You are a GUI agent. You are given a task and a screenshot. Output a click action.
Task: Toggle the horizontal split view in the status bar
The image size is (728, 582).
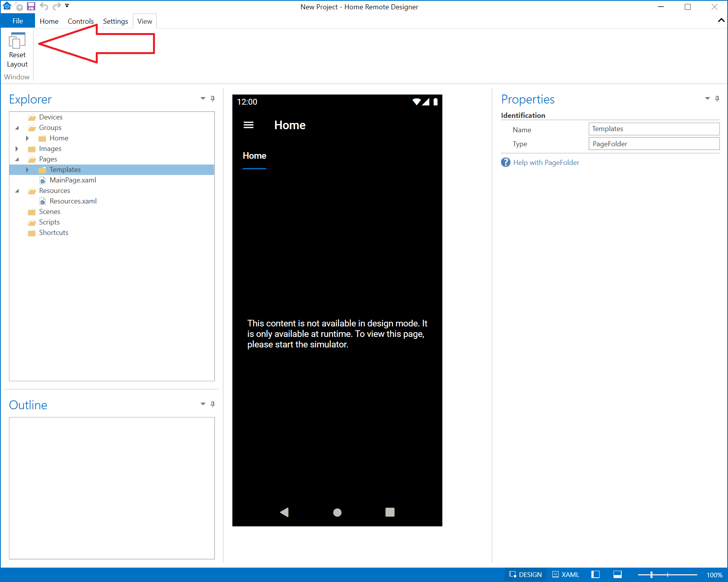[617, 575]
